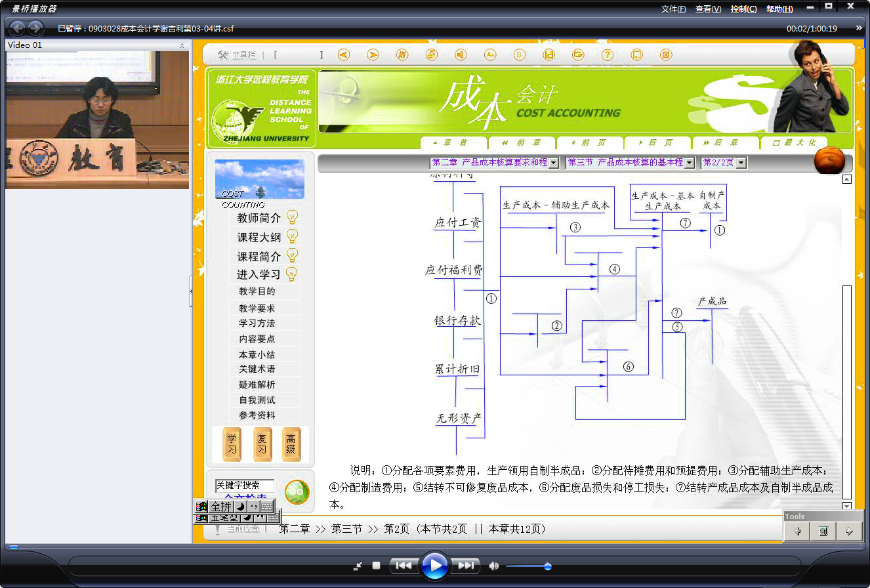The width and height of the screenshot is (870, 588).
Task: Click the 关键字搜索 search field
Action: (x=245, y=486)
